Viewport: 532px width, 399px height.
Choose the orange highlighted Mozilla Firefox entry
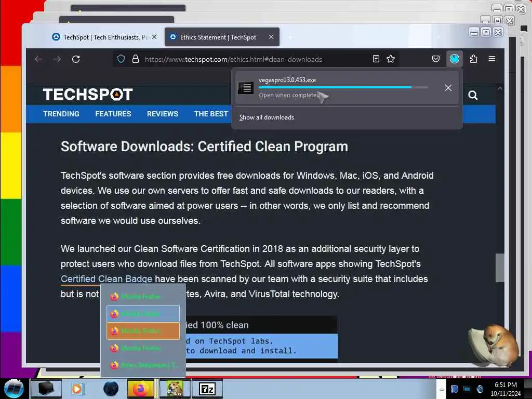tap(143, 331)
